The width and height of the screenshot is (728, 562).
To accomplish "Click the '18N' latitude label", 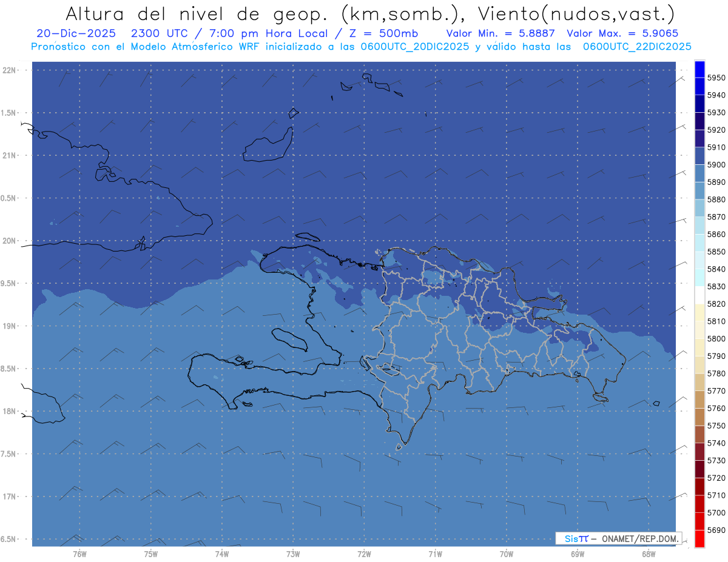I will [x=9, y=412].
